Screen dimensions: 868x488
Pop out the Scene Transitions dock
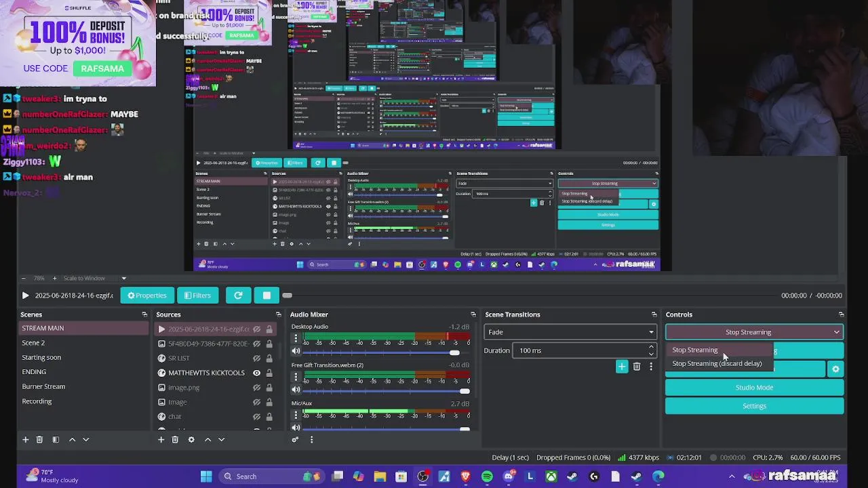(x=654, y=314)
